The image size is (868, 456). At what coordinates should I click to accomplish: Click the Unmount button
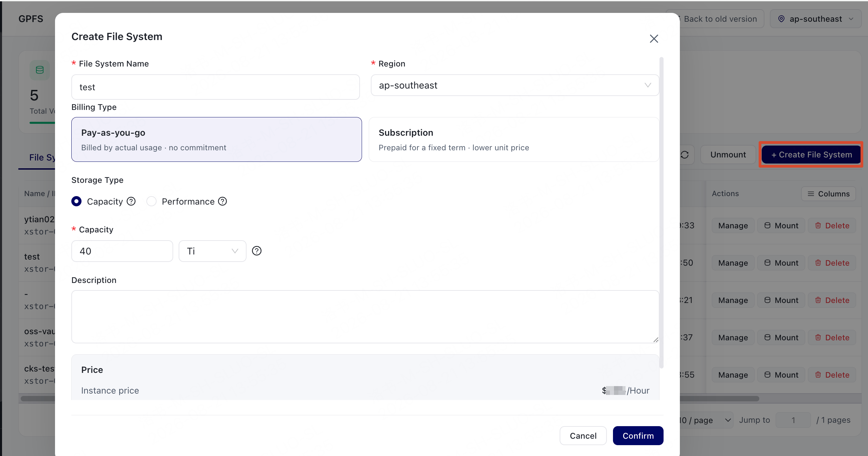point(728,155)
